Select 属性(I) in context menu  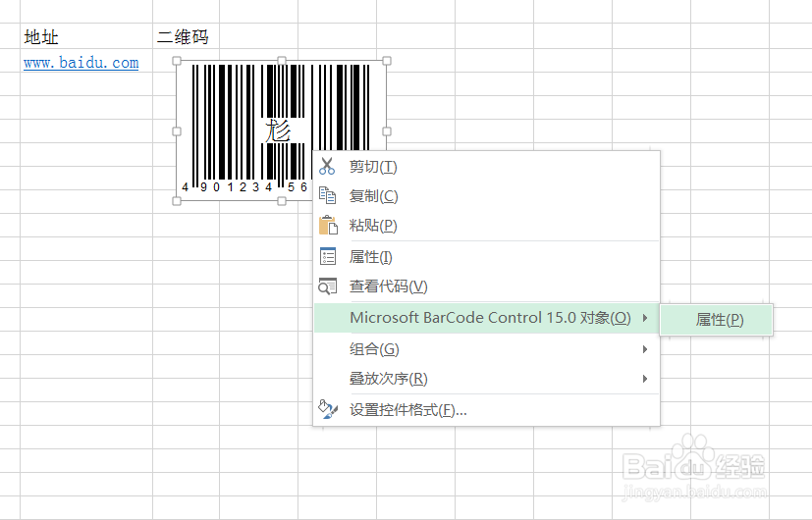pyautogui.click(x=487, y=257)
